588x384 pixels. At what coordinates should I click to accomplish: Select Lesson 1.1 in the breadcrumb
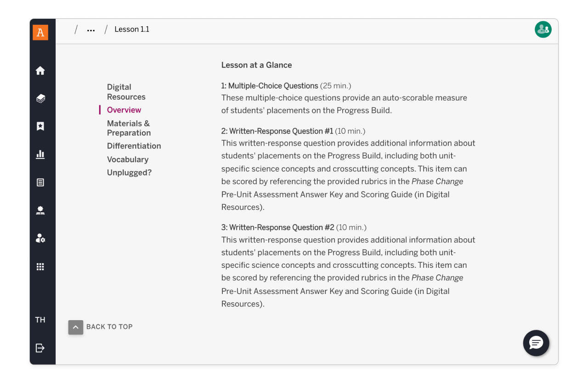coord(132,29)
